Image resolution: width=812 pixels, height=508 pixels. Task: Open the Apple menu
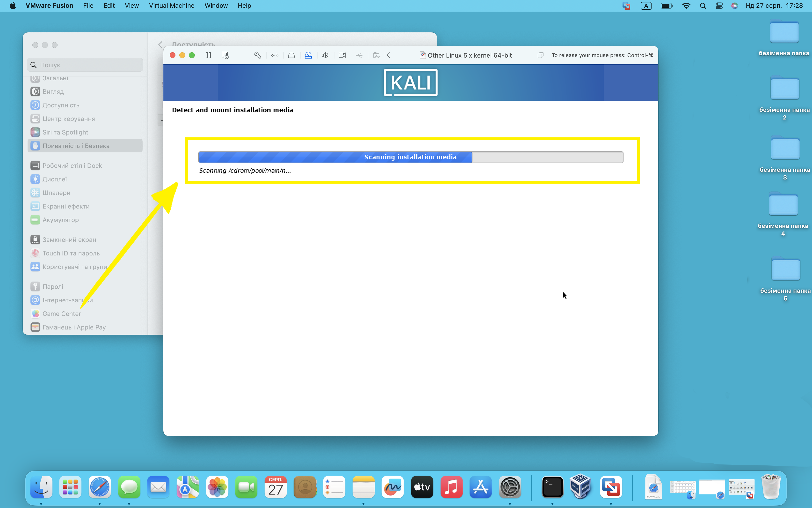click(x=13, y=6)
